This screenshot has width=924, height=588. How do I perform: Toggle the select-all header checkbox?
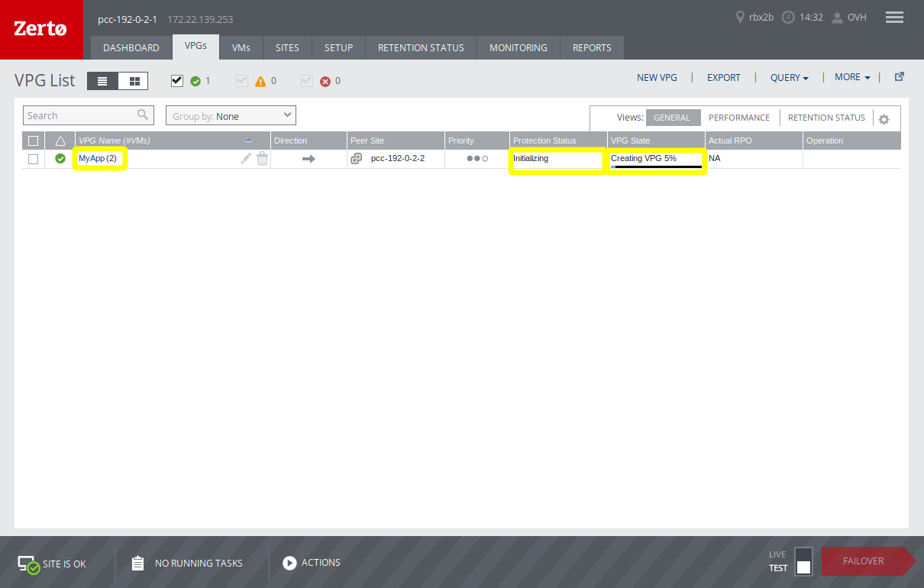[x=33, y=141]
